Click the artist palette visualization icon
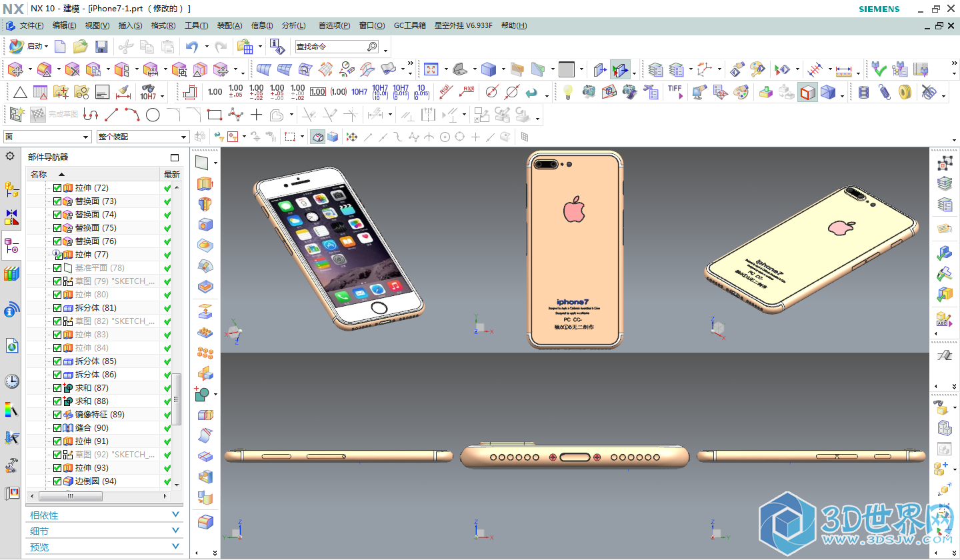The height and width of the screenshot is (560, 960). pos(741,92)
